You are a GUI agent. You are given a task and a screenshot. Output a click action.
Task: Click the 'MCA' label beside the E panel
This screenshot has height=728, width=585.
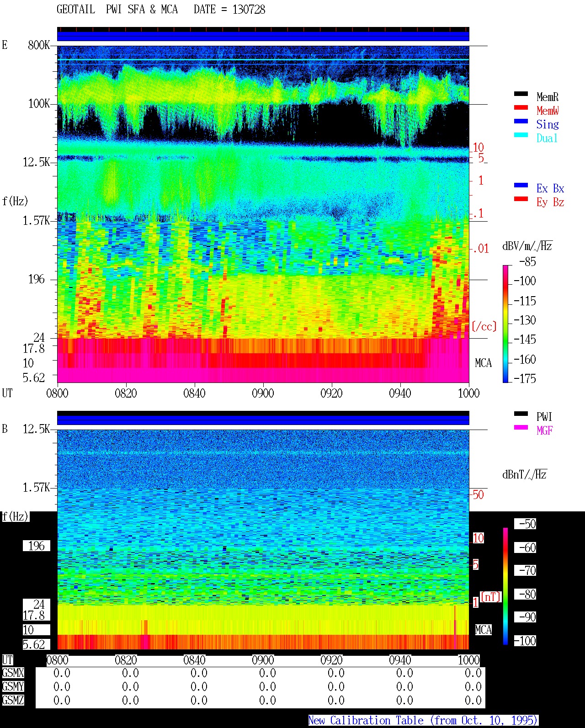[483, 363]
